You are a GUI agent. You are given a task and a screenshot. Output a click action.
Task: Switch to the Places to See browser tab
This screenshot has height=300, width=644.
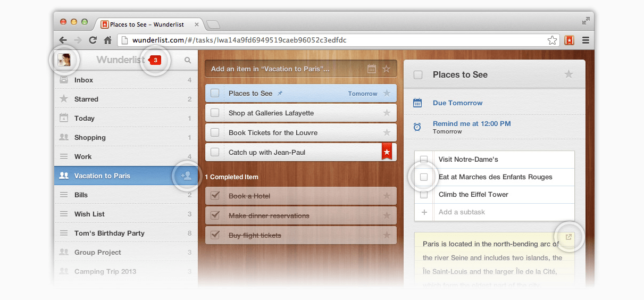click(x=149, y=24)
